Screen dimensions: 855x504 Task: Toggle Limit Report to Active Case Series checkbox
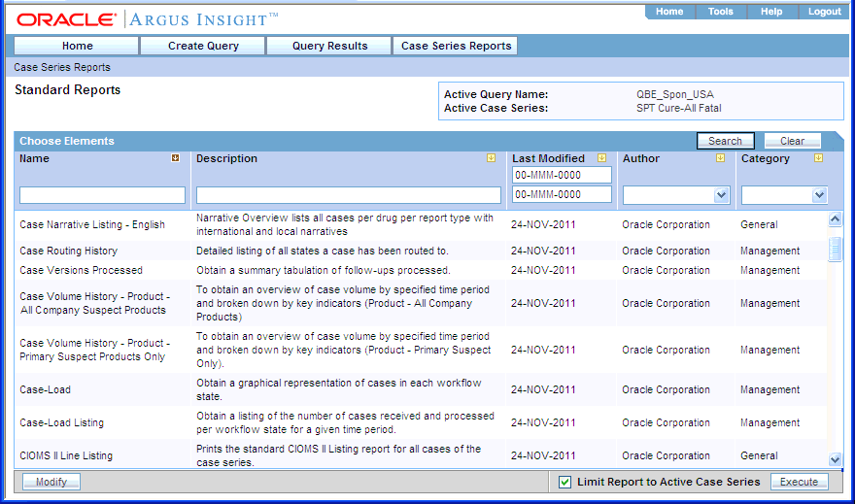tap(564, 483)
